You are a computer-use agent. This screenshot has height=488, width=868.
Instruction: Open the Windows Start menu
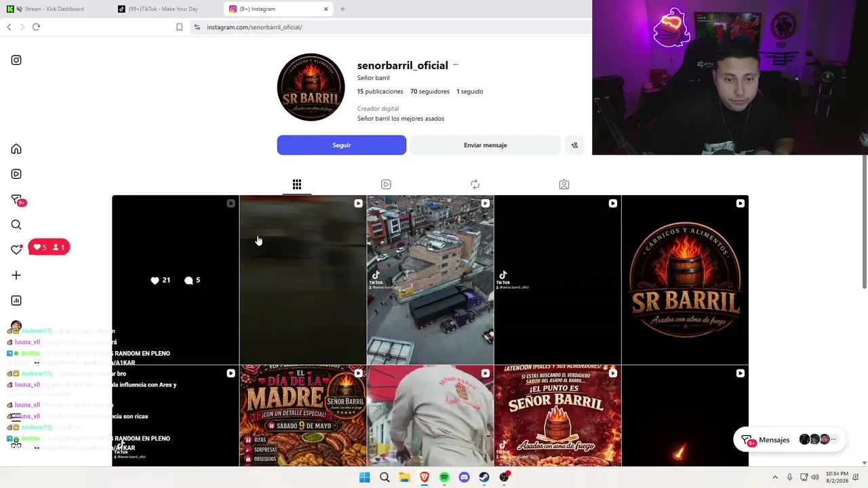364,477
